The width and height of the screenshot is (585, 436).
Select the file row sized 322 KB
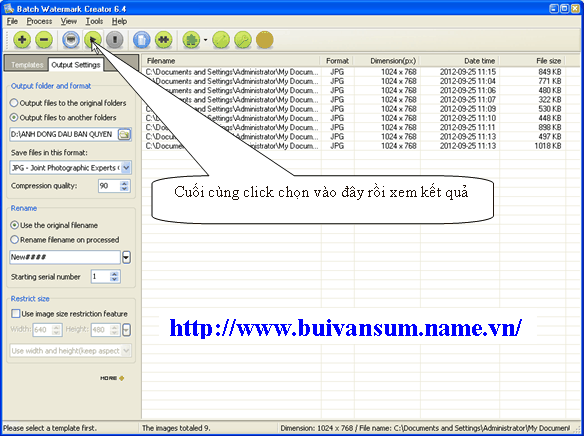353,100
